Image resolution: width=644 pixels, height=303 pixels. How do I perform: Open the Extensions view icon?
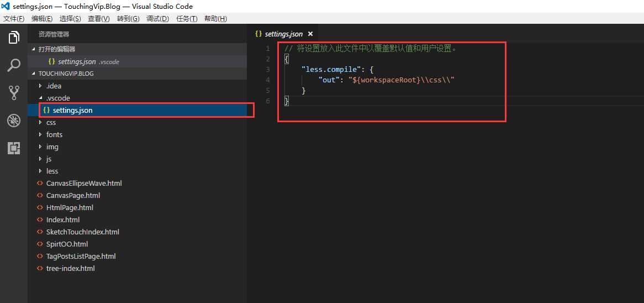tap(14, 148)
